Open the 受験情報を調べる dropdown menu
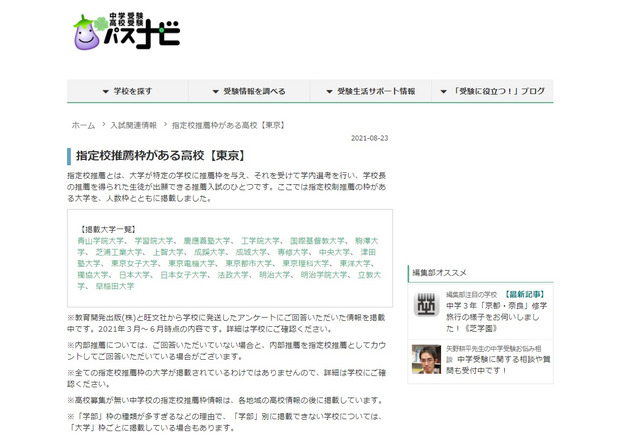This screenshot has width=640, height=437. [249, 91]
